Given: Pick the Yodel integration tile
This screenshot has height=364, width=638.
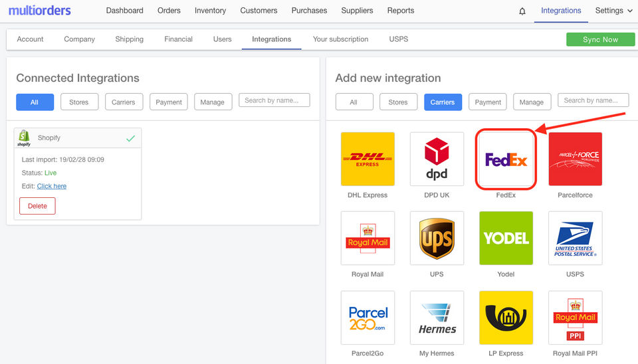Looking at the screenshot, I should (506, 238).
